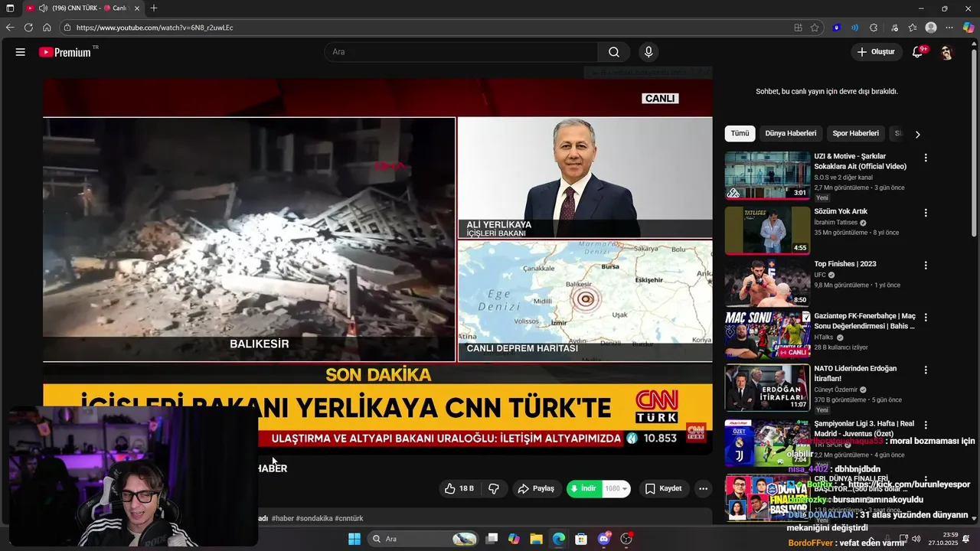Focus the YouTube search field

click(x=461, y=52)
